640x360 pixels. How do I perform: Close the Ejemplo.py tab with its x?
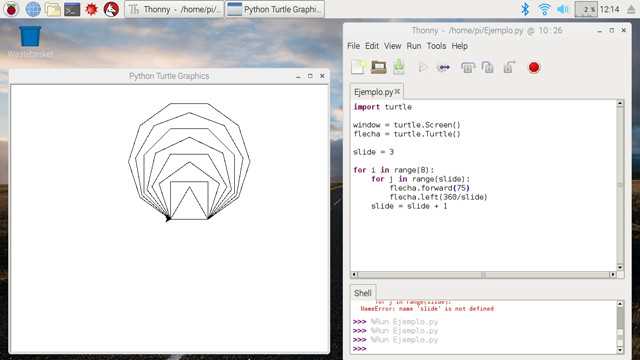(x=397, y=91)
